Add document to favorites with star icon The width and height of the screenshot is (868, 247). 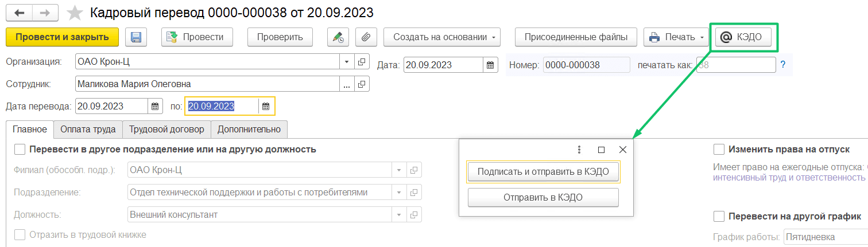tap(74, 13)
